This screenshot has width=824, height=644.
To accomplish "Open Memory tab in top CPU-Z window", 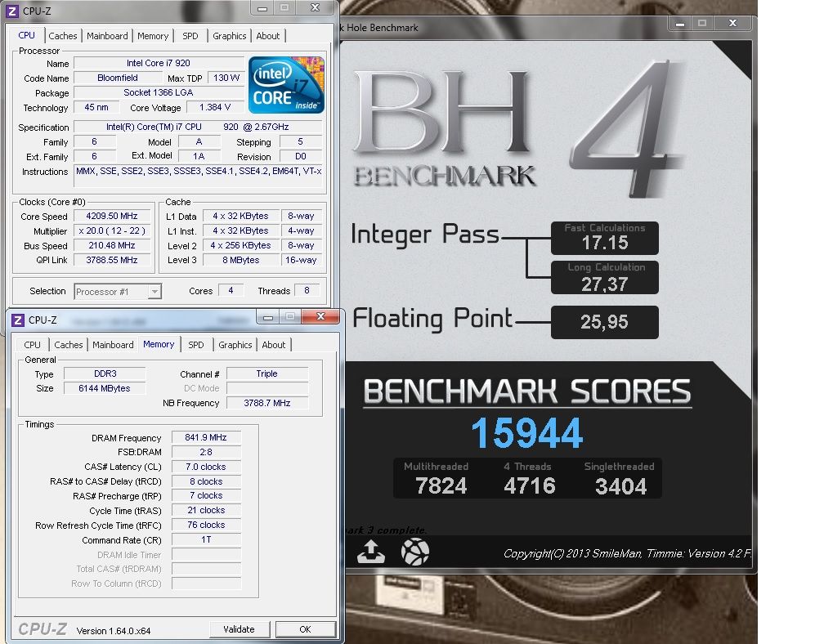I will click(x=152, y=36).
